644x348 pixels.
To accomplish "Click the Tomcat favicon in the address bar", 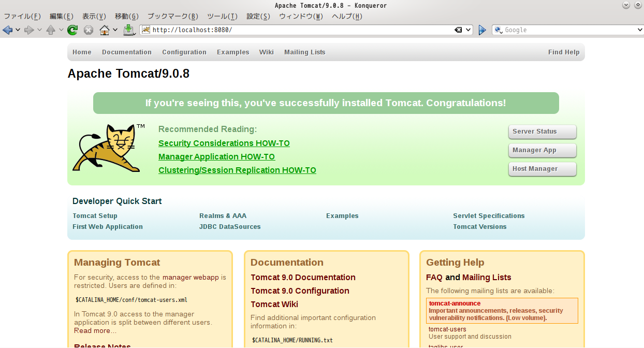I will point(146,30).
